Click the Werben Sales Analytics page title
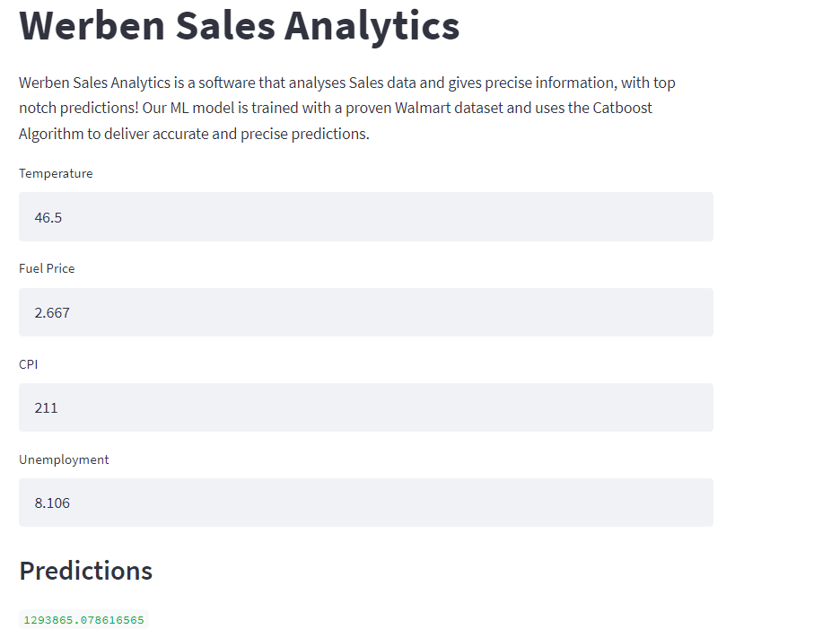Viewport: 840px width, 638px height. pyautogui.click(x=239, y=25)
